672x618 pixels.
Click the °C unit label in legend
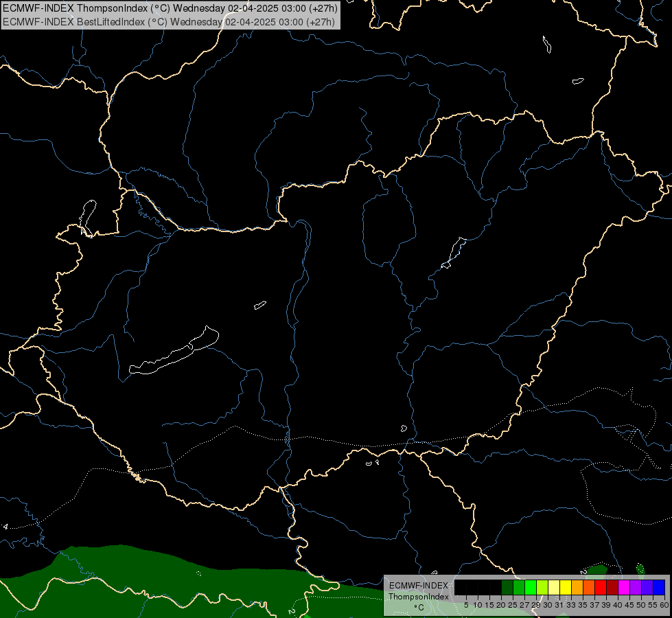point(419,607)
